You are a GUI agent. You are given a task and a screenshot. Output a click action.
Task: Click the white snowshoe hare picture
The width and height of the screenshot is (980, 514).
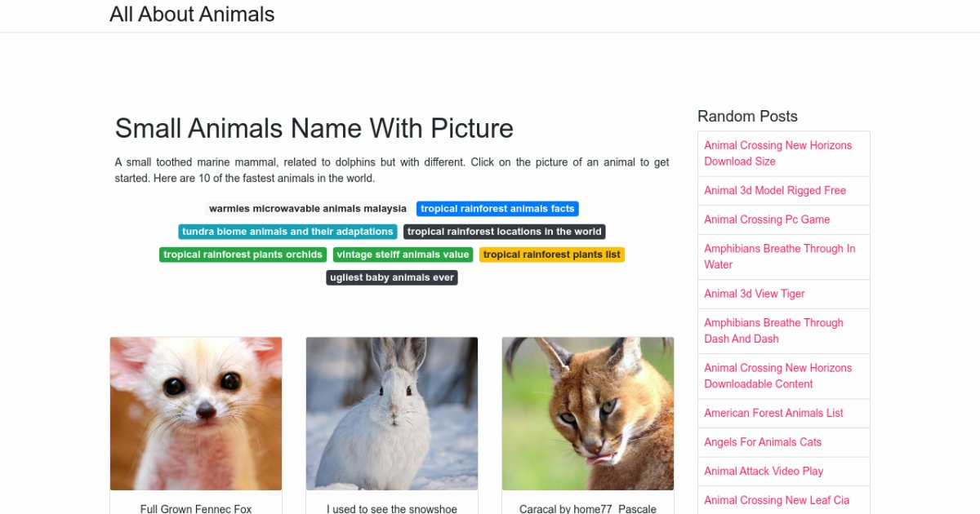[392, 414]
